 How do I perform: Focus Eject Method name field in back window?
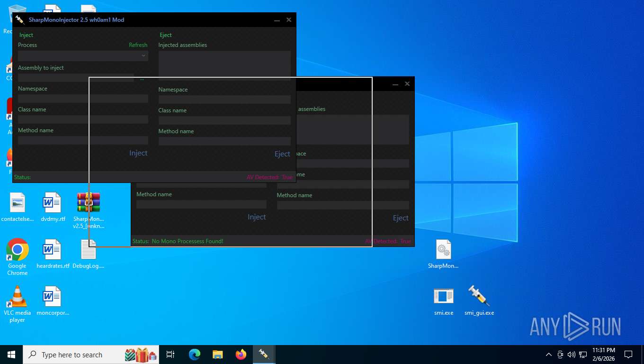(343, 205)
